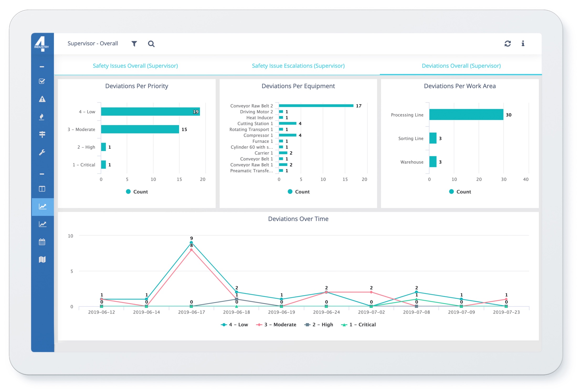Open the info icon in header
Viewport: 581px width, 392px height.
coord(523,44)
